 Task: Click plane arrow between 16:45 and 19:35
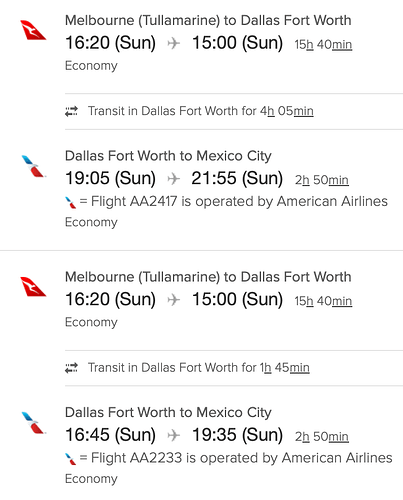[x=173, y=435]
